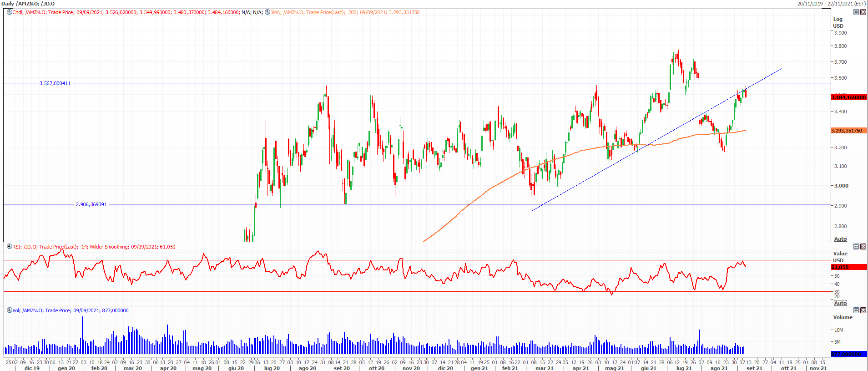Viewport: 868px width, 371px height.
Task: Maximize the Volume pane
Action: [x=856, y=310]
